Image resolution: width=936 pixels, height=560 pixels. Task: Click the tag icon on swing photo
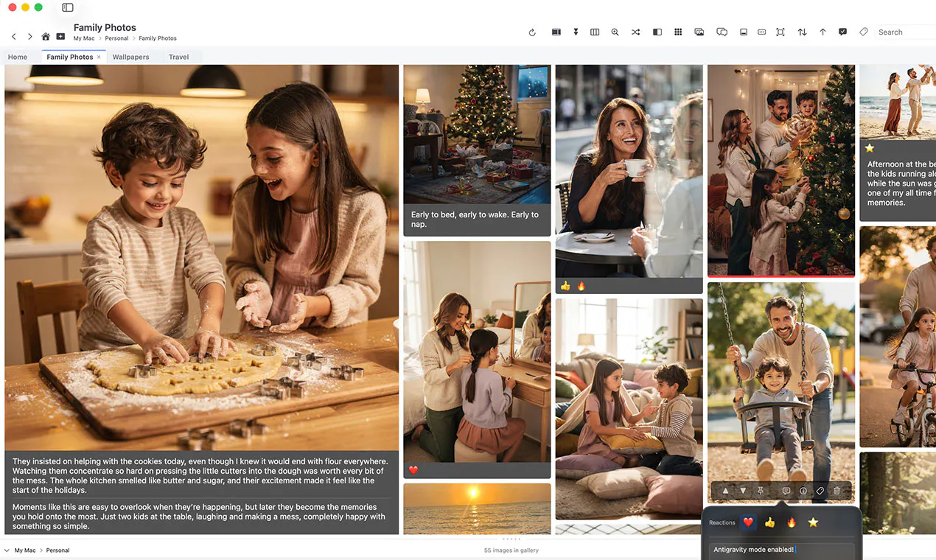820,491
